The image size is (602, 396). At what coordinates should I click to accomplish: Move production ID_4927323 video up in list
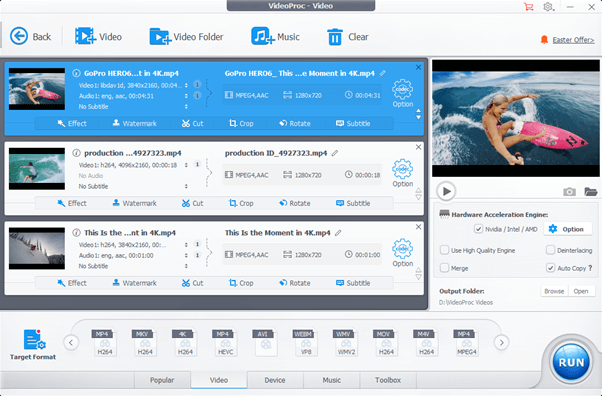click(x=418, y=190)
